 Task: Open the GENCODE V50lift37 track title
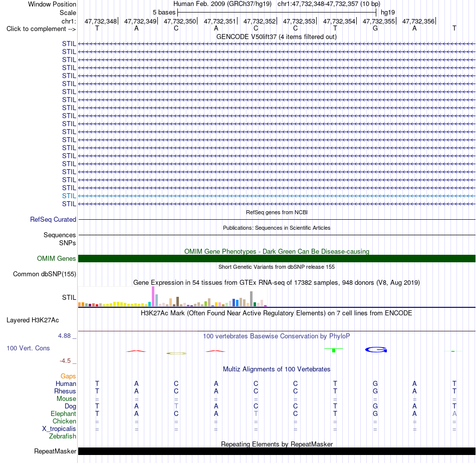277,37
